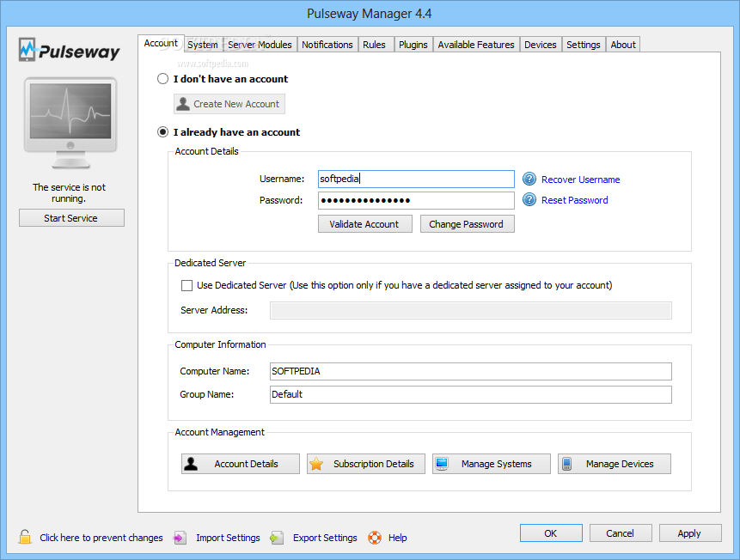
Task: Click the Apply button
Action: tap(690, 533)
